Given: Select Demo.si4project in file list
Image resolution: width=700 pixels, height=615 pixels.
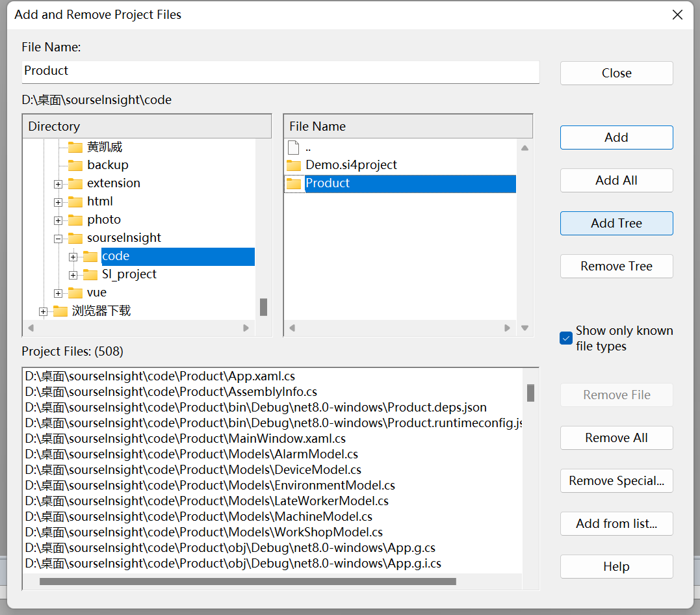Looking at the screenshot, I should pyautogui.click(x=351, y=165).
